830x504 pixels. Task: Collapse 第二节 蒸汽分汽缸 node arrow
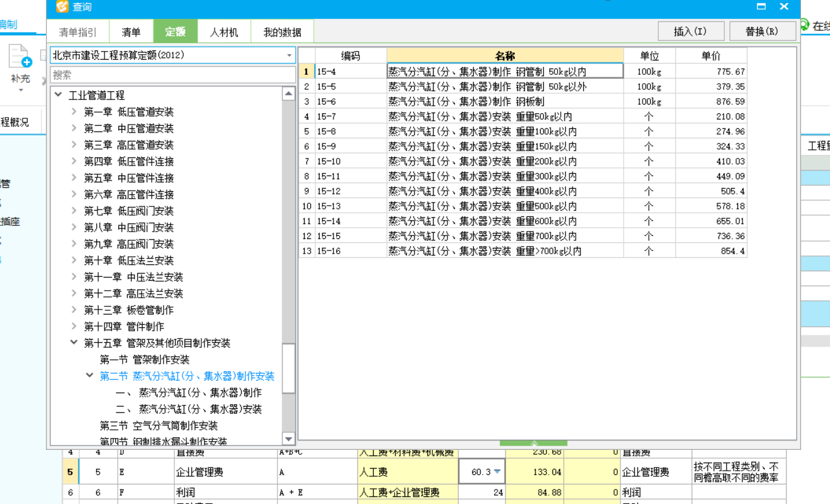pos(89,376)
